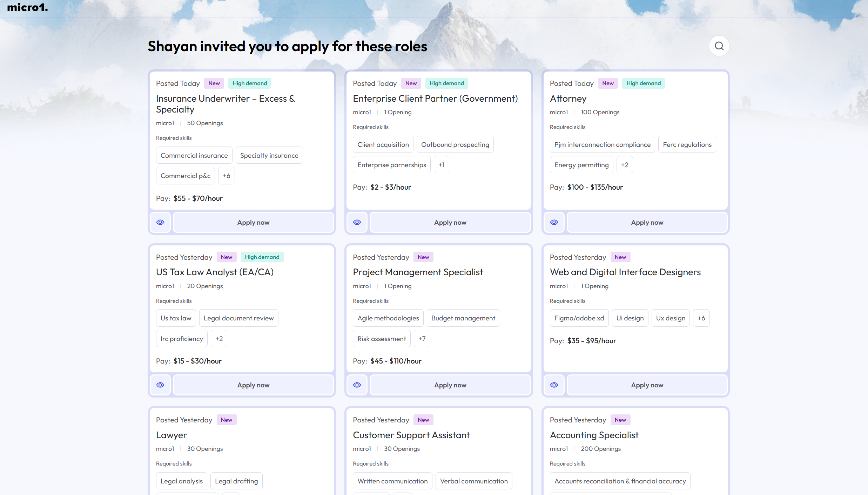Click the New badge on Lawyer card
The width and height of the screenshot is (868, 495).
pos(227,420)
